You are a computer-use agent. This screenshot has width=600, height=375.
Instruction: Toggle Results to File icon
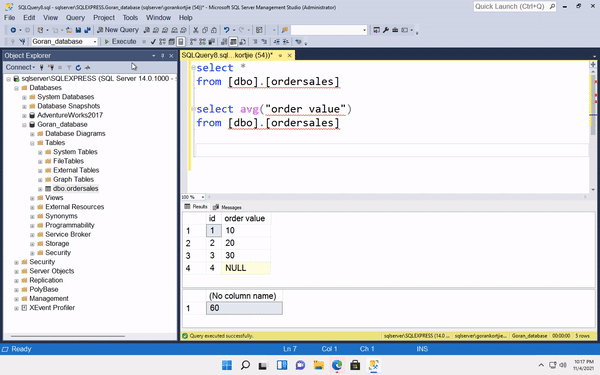(x=243, y=41)
